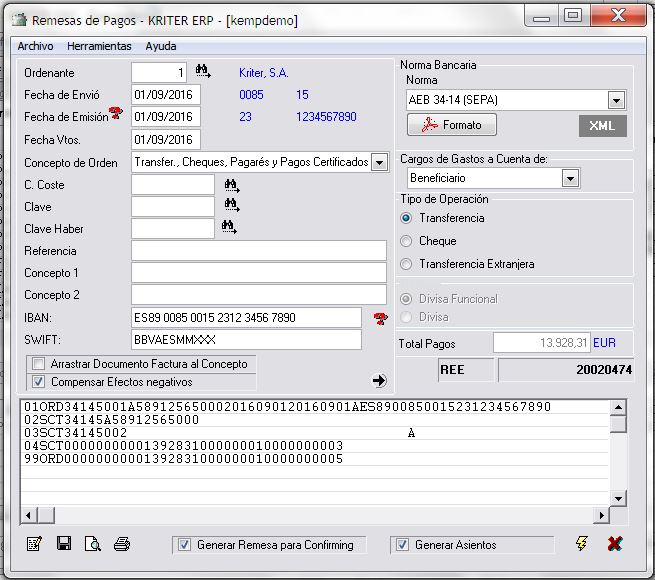Click the 20020474 number cell

coord(566,370)
